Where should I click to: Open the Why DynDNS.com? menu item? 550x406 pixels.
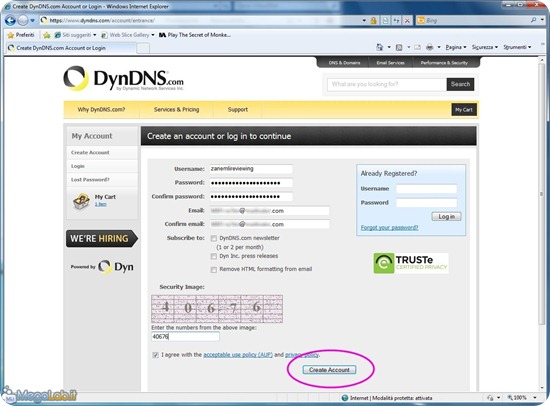pyautogui.click(x=101, y=109)
